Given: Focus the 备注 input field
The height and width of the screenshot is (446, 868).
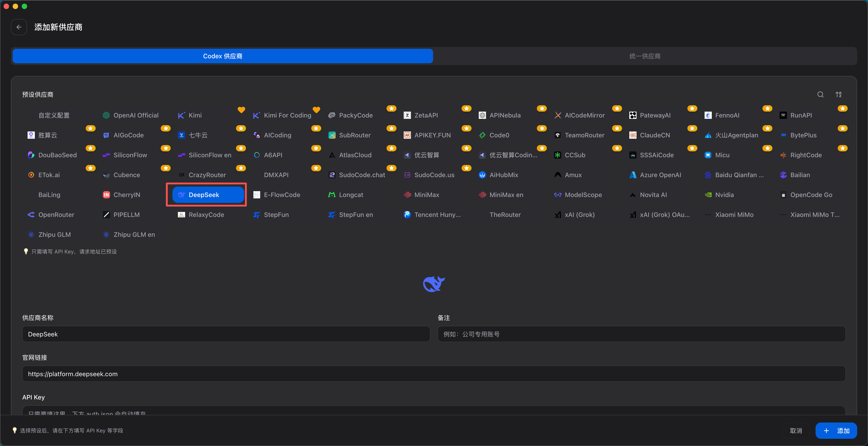Looking at the screenshot, I should coord(641,334).
